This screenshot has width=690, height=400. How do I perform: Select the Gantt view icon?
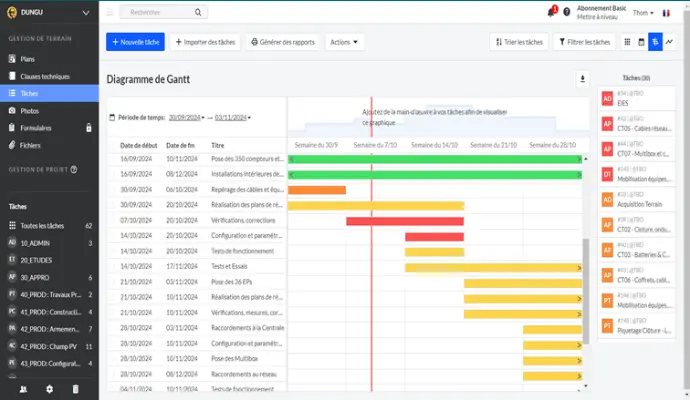click(x=655, y=42)
